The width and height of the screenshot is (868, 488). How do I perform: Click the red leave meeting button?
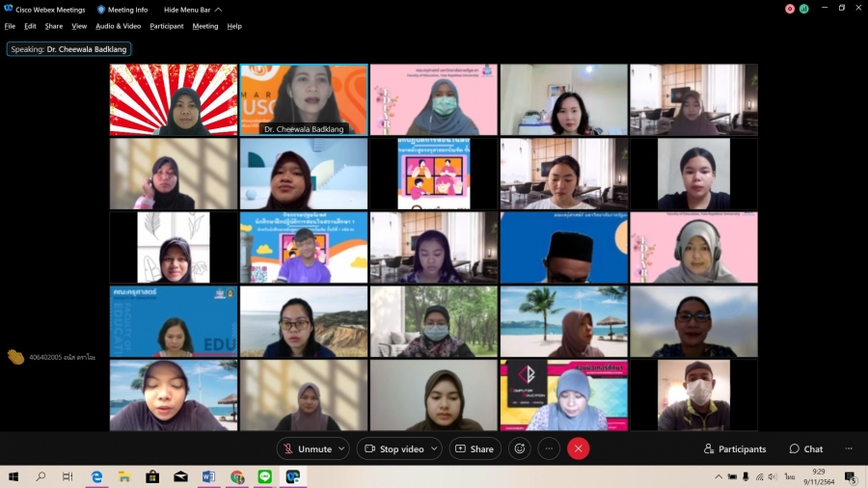578,448
